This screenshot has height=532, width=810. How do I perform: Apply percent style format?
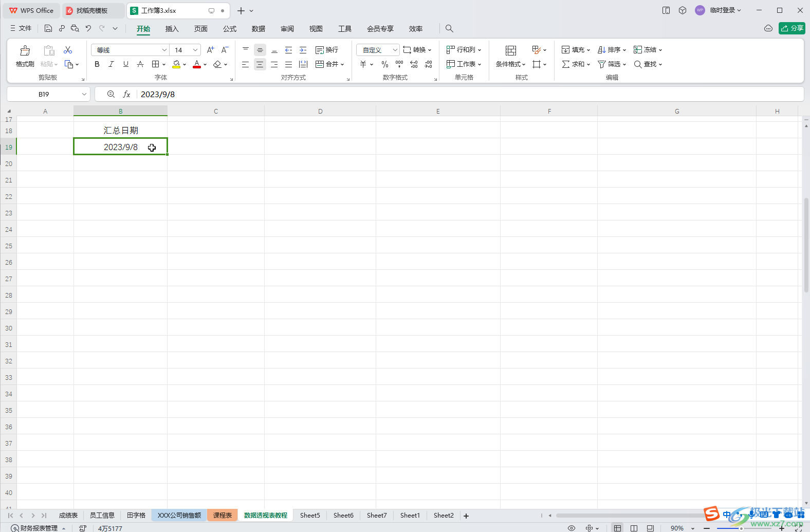(x=385, y=64)
